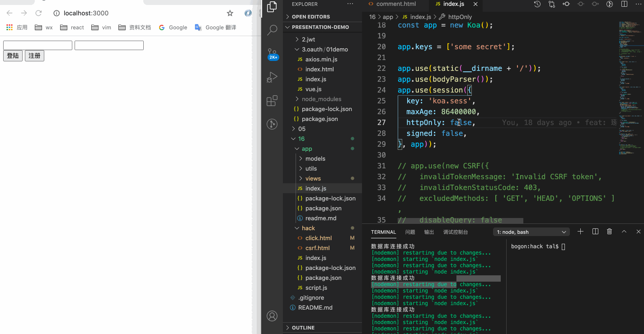The height and width of the screenshot is (334, 644).
Task: Open terminal selector dropdown '1: node, bash'
Action: tap(531, 232)
